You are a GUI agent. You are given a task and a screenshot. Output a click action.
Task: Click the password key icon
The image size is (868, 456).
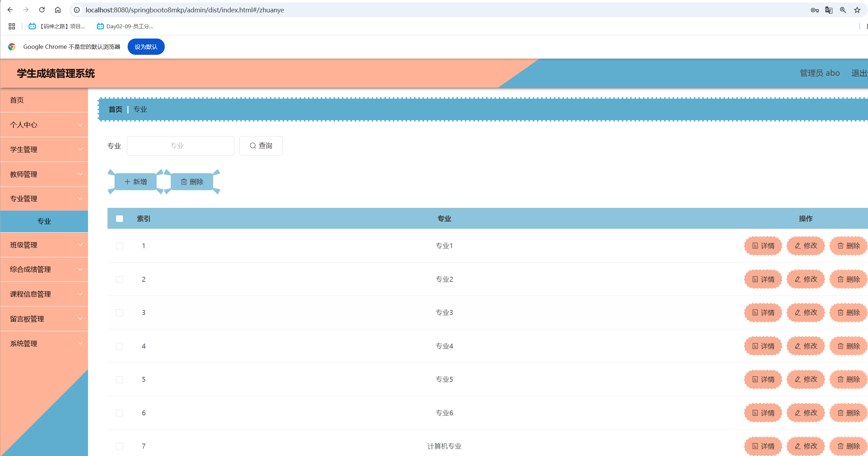click(815, 10)
